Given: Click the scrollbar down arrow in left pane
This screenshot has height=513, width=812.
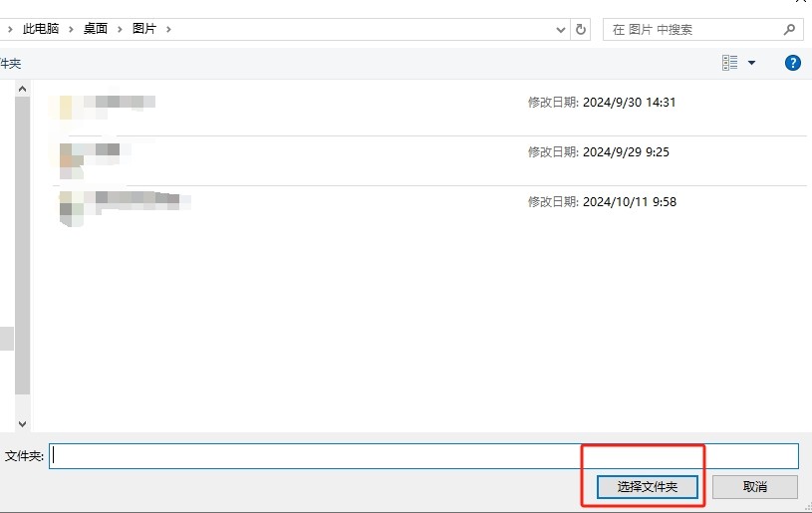Looking at the screenshot, I should 22,423.
